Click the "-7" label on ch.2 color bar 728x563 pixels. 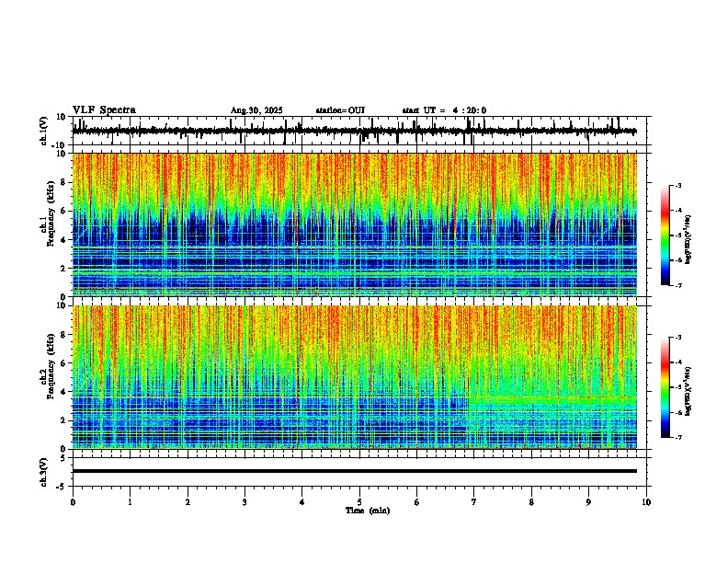677,438
